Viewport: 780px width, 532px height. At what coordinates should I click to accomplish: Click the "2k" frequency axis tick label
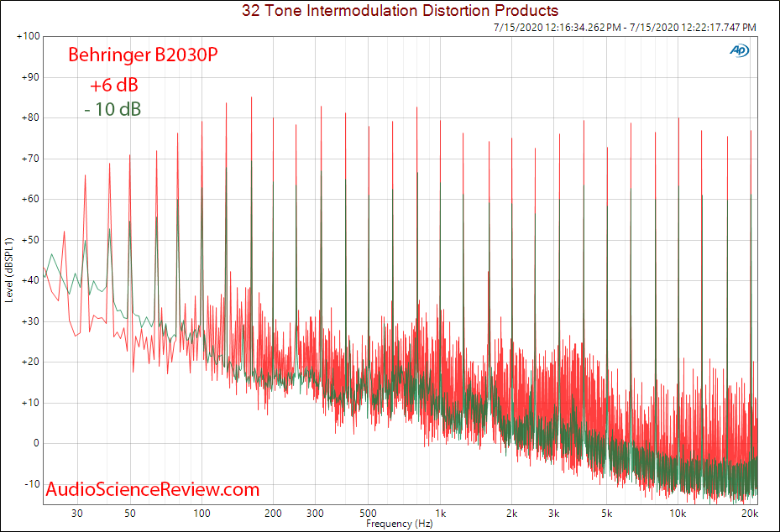512,514
